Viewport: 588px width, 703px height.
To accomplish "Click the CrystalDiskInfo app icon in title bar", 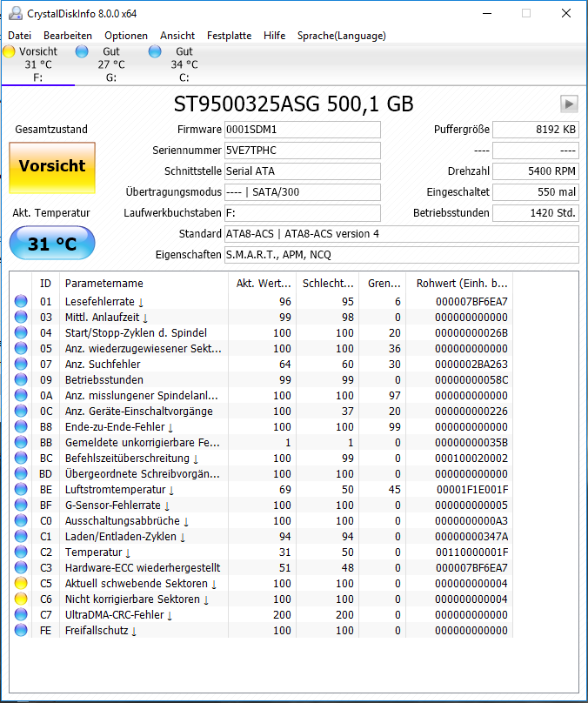I will [x=16, y=14].
